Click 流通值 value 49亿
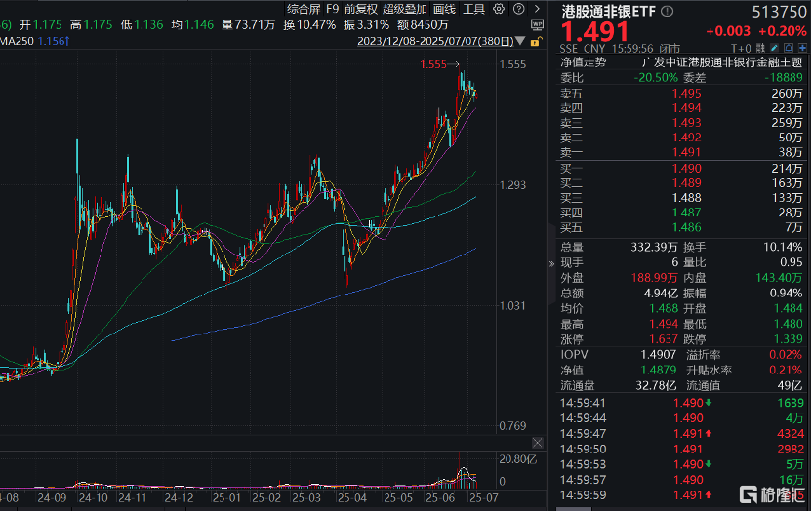 click(x=790, y=386)
